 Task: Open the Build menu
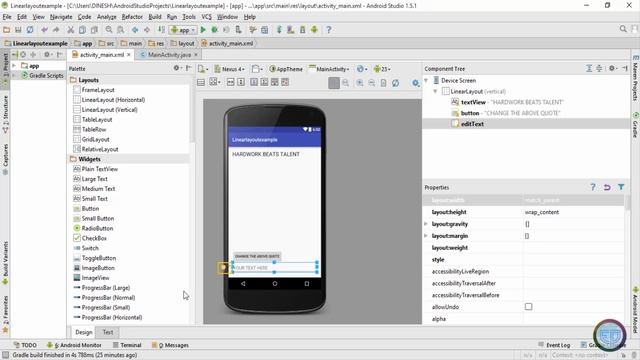click(x=155, y=17)
